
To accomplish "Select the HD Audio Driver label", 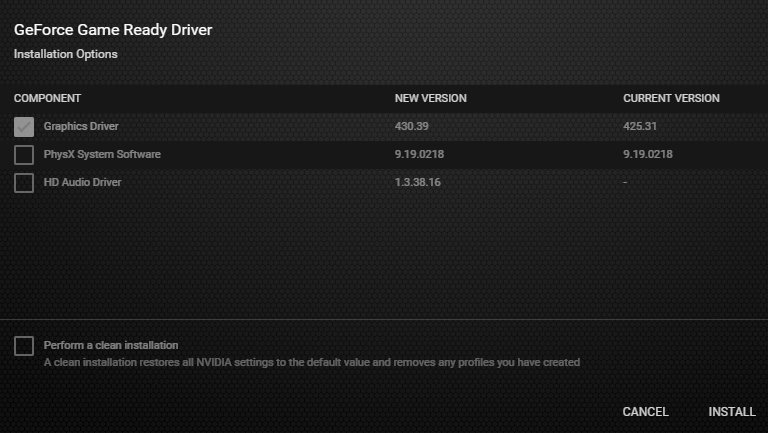I will (x=82, y=182).
